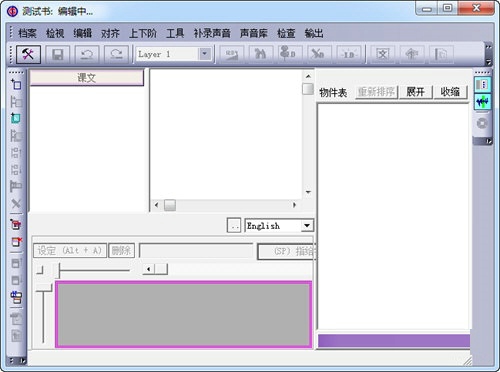Click the blue and yellow stacked layers icon
The width and height of the screenshot is (500, 372).
16,297
